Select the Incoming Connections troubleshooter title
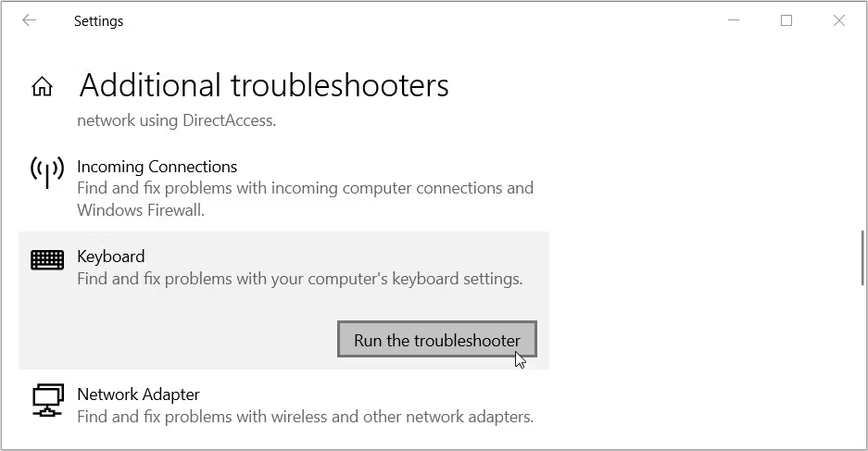 (157, 167)
